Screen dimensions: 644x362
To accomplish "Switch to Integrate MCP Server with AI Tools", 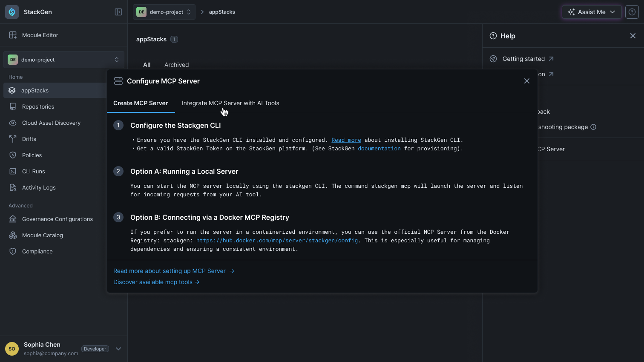I will (x=230, y=103).
